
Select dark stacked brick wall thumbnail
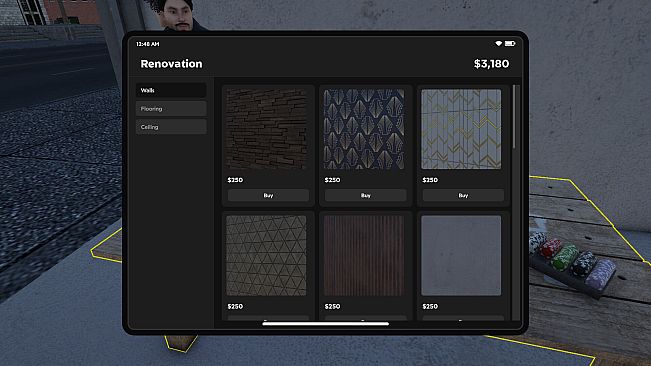click(267, 129)
